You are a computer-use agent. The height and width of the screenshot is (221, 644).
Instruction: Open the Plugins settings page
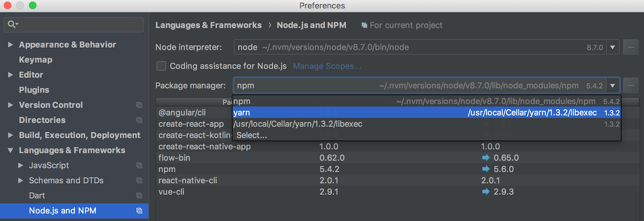[x=34, y=90]
